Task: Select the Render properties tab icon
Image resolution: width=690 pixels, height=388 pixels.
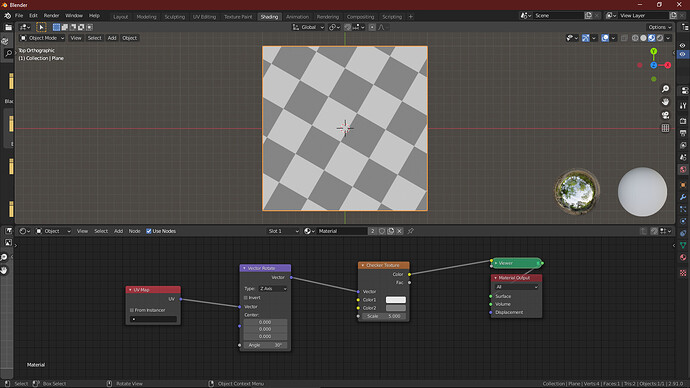Action: 683,121
